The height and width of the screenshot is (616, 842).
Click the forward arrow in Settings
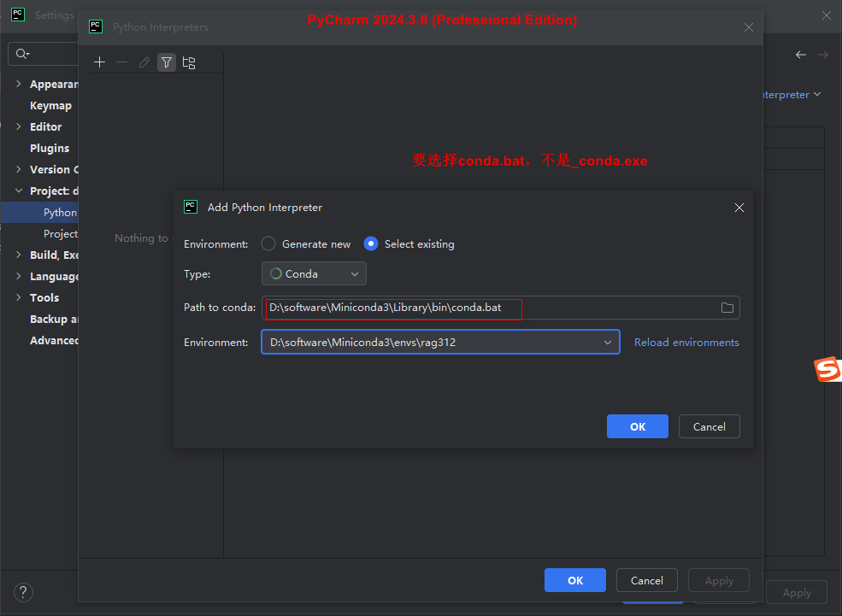[823, 55]
